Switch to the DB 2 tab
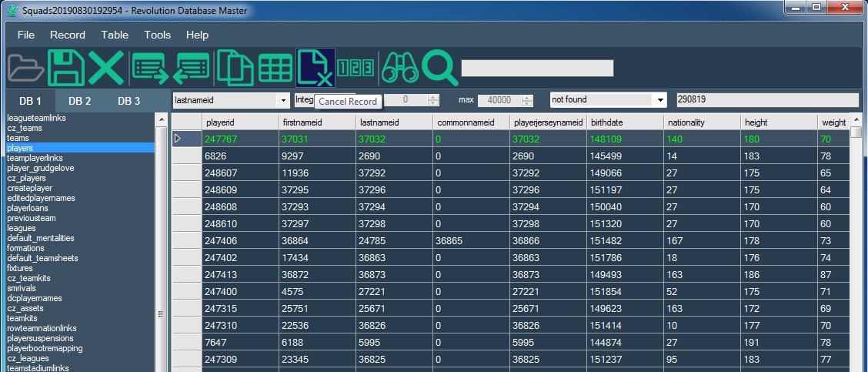 coord(79,101)
